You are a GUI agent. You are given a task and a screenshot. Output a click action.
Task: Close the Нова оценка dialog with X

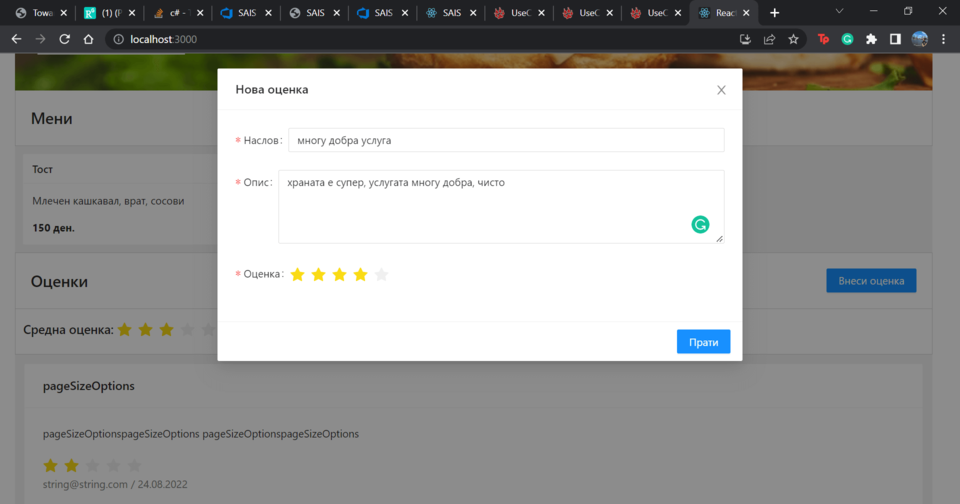tap(721, 90)
